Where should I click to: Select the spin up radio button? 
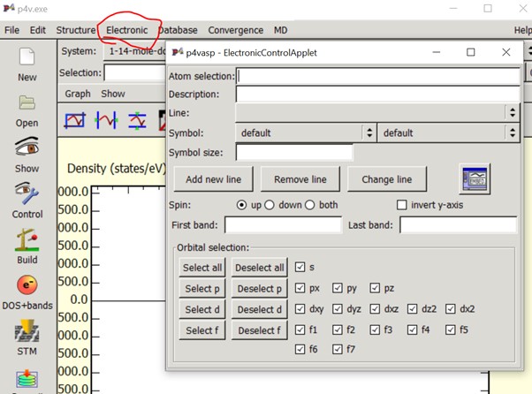241,205
